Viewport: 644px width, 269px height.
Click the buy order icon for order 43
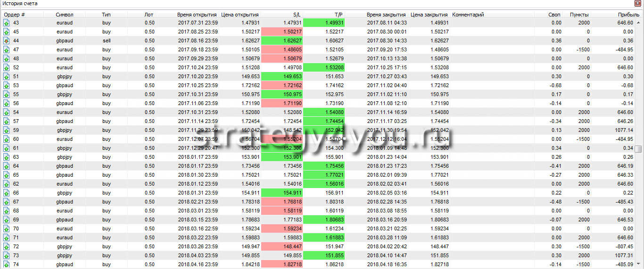tap(7, 23)
